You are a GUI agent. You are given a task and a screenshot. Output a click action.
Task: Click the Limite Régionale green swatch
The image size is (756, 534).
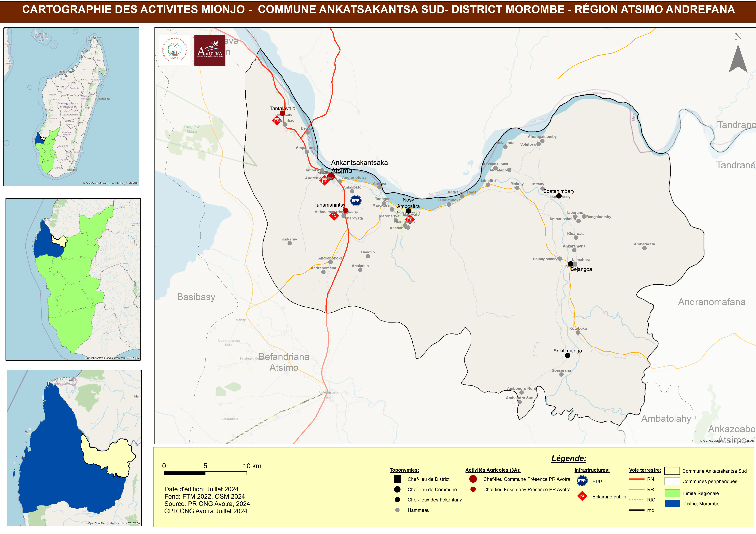tap(672, 493)
